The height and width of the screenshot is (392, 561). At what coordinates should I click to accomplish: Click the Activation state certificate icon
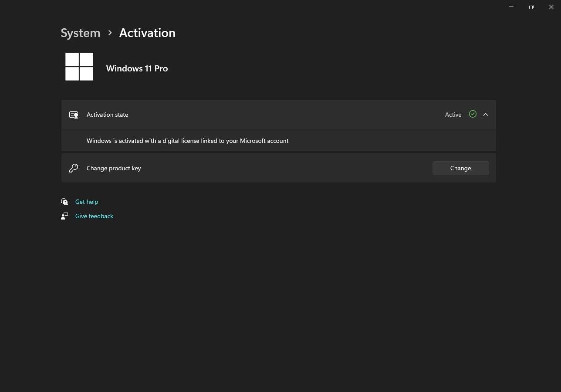pyautogui.click(x=74, y=115)
